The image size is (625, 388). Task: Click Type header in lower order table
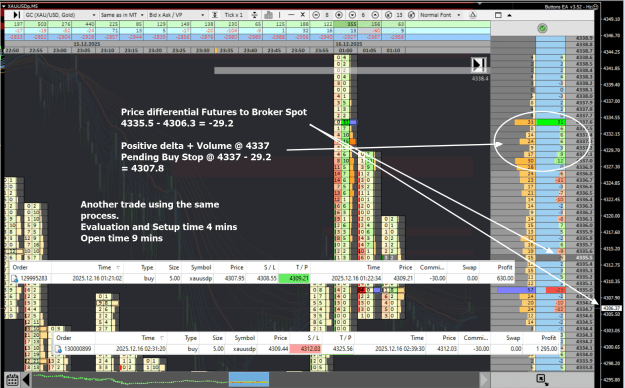pos(191,338)
